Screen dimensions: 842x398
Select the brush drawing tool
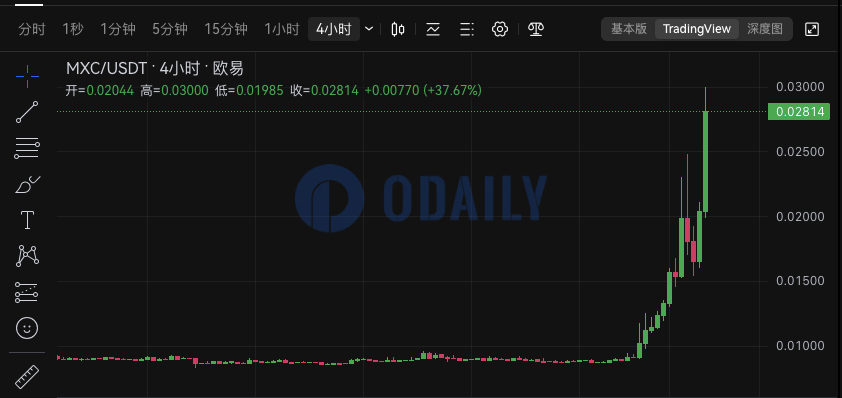(27, 184)
